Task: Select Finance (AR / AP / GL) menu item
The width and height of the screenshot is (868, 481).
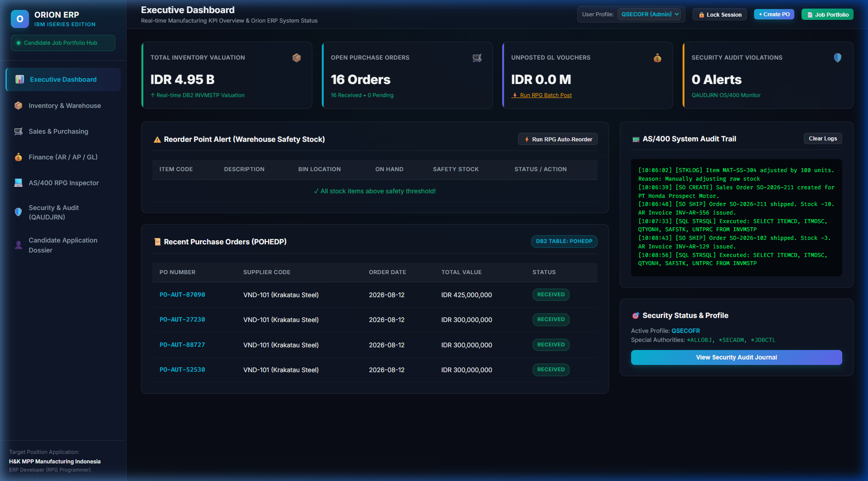Action: pos(63,157)
